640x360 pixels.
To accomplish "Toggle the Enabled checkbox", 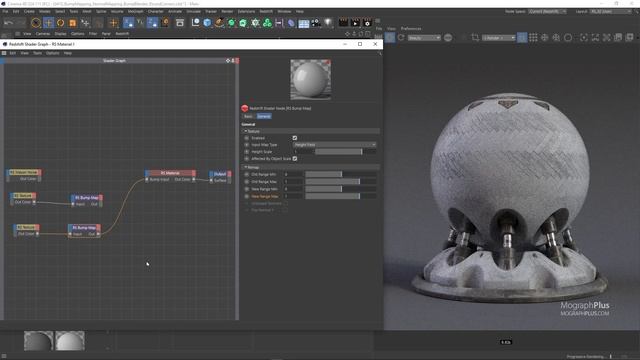I will 295,138.
